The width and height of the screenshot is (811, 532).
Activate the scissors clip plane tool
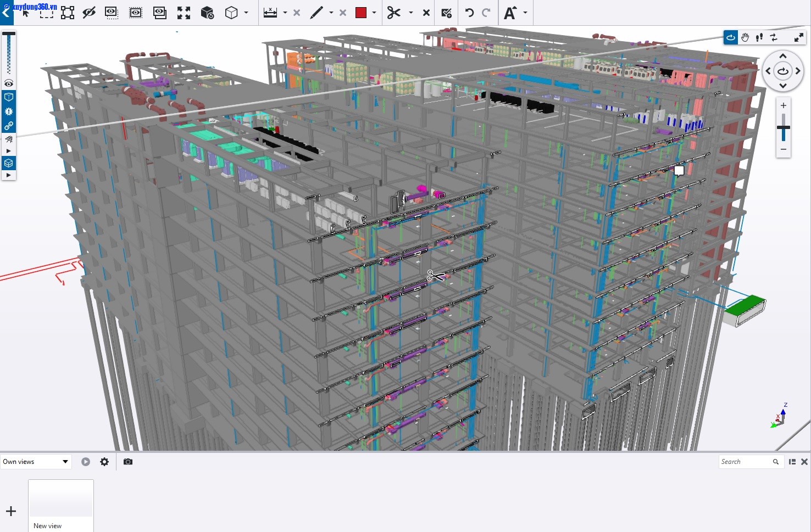click(x=393, y=13)
